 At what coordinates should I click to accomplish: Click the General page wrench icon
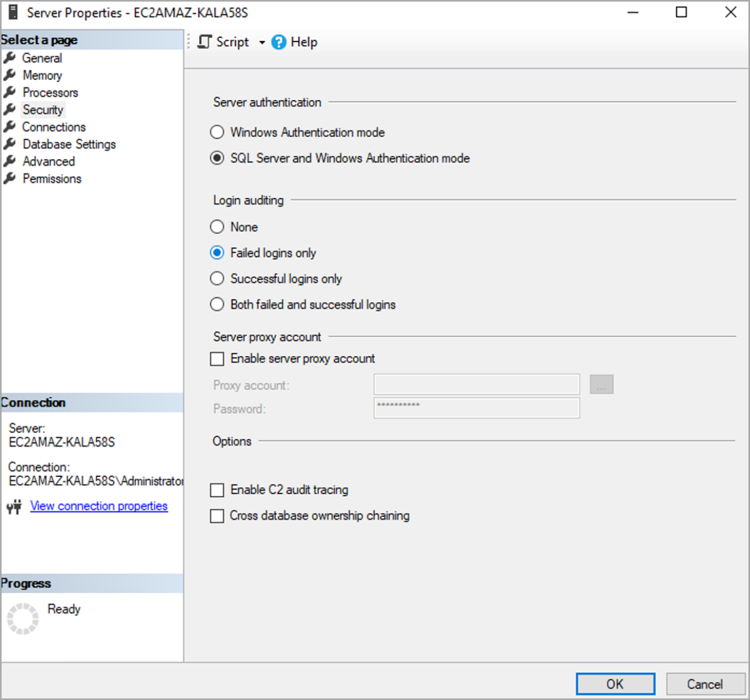(x=9, y=58)
